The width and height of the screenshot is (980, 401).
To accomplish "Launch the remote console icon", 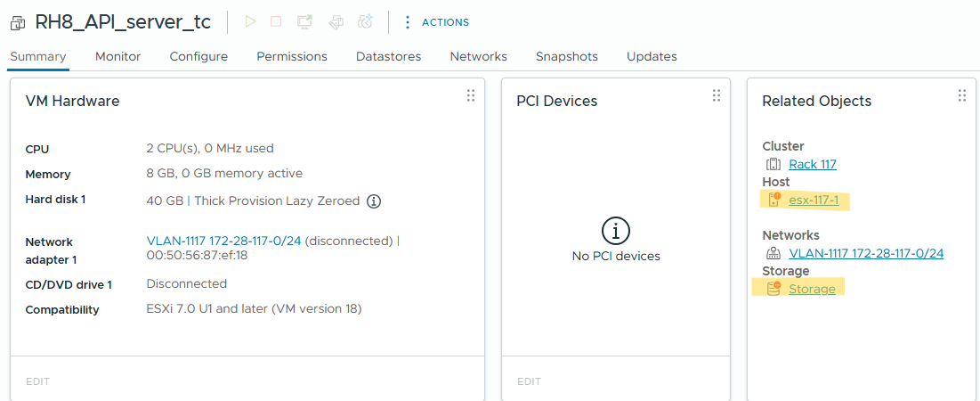I will (304, 21).
